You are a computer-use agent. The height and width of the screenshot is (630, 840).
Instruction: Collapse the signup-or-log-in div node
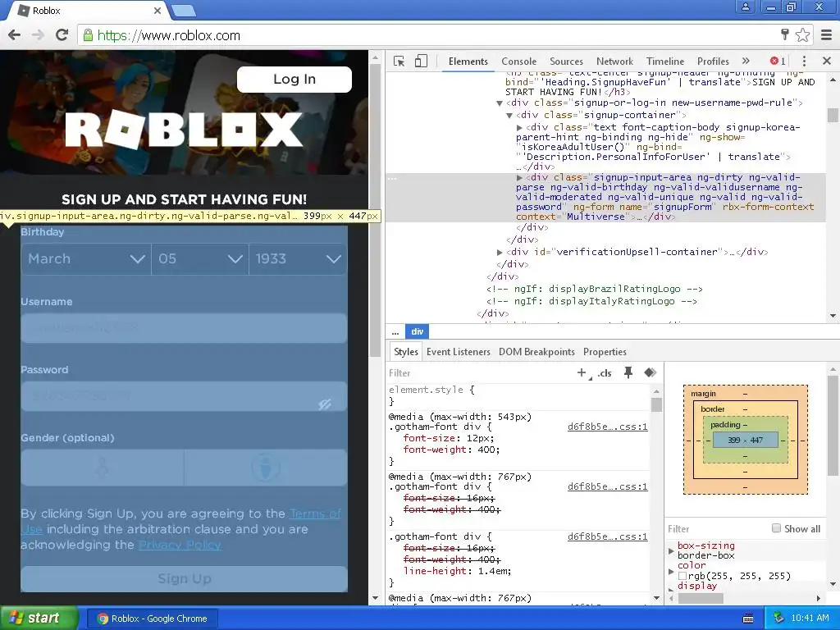click(x=500, y=103)
